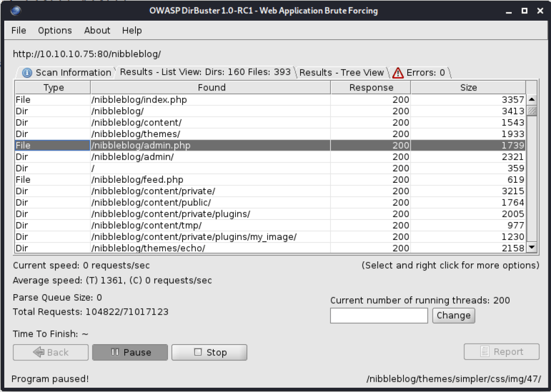Sort results by the Response column header

point(371,88)
